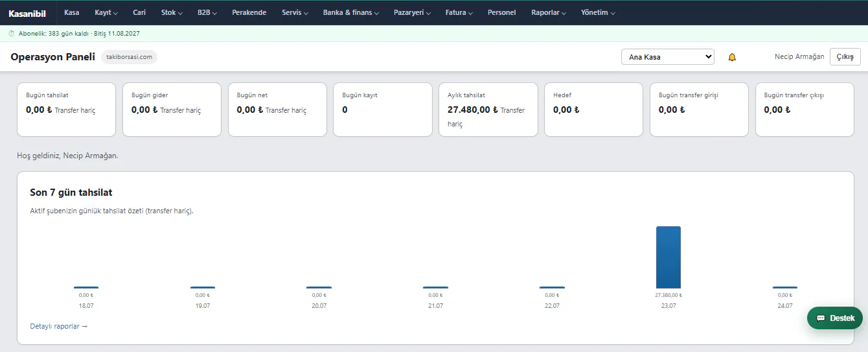868x352 pixels.
Task: Click the 21.07 date label
Action: (x=435, y=305)
